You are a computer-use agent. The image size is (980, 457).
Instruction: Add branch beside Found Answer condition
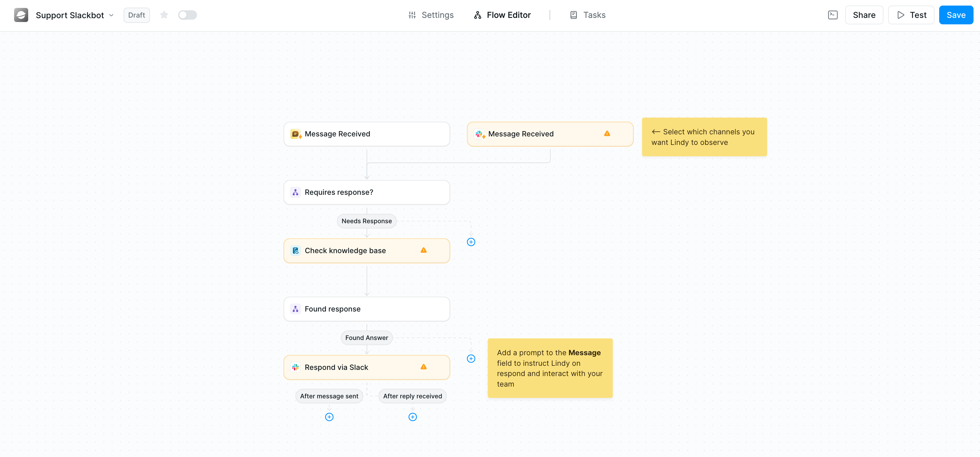point(471,358)
